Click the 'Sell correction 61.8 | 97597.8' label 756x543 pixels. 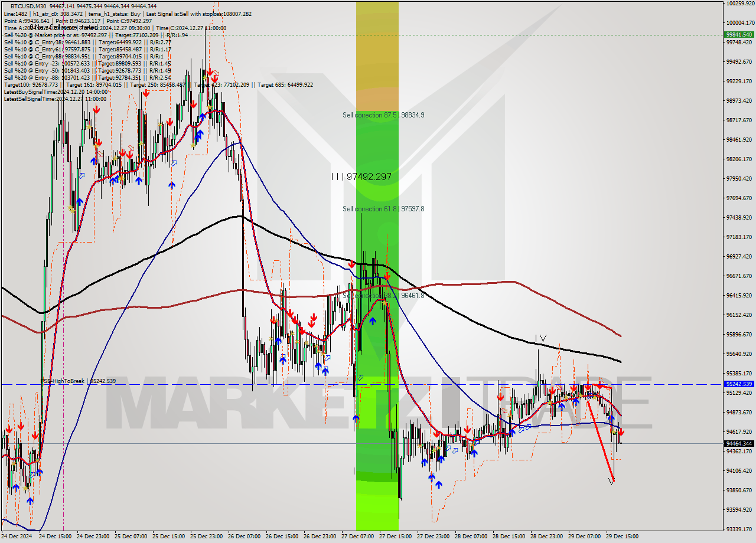(383, 209)
